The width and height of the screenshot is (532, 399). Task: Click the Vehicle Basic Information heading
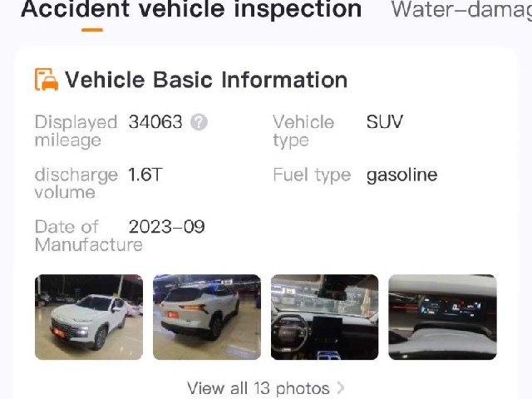pos(206,80)
